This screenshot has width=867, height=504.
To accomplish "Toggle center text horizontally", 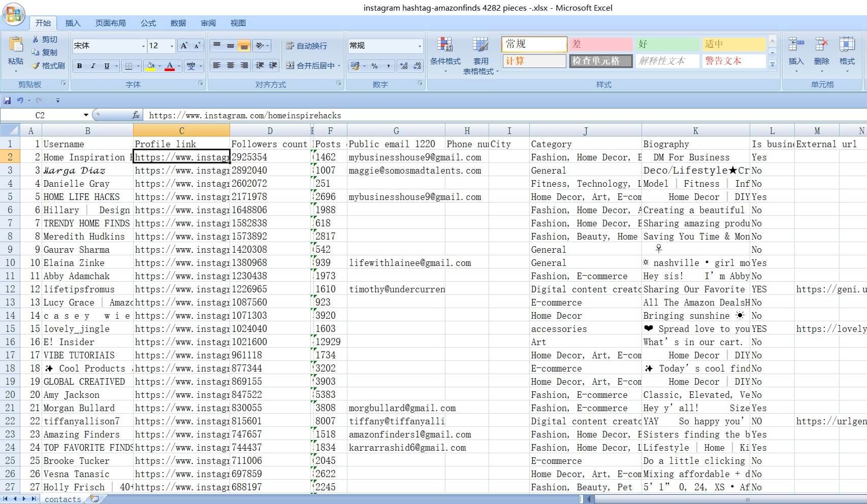I will point(231,65).
